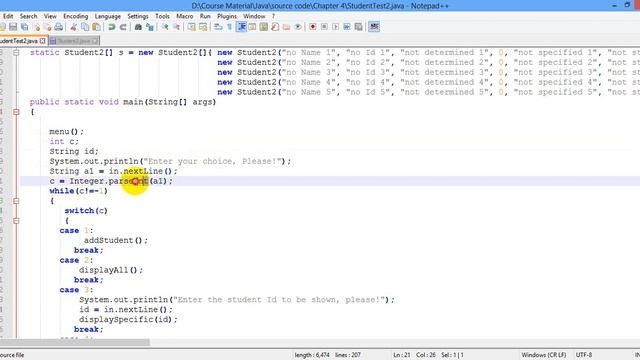Click the displaySpecific(id); code line
640x360 pixels.
click(x=128, y=320)
